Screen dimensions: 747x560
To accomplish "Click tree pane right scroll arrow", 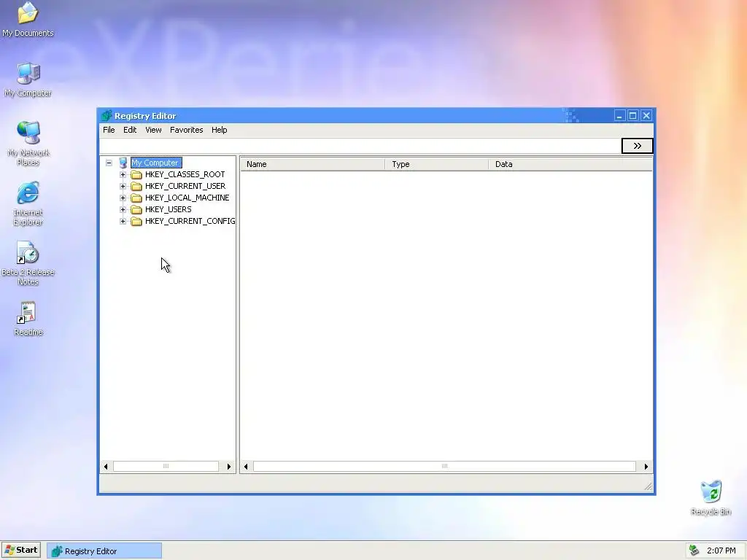I will coord(228,467).
